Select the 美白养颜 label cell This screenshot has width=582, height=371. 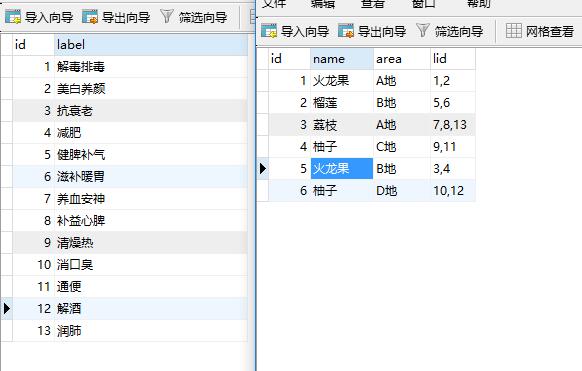151,89
